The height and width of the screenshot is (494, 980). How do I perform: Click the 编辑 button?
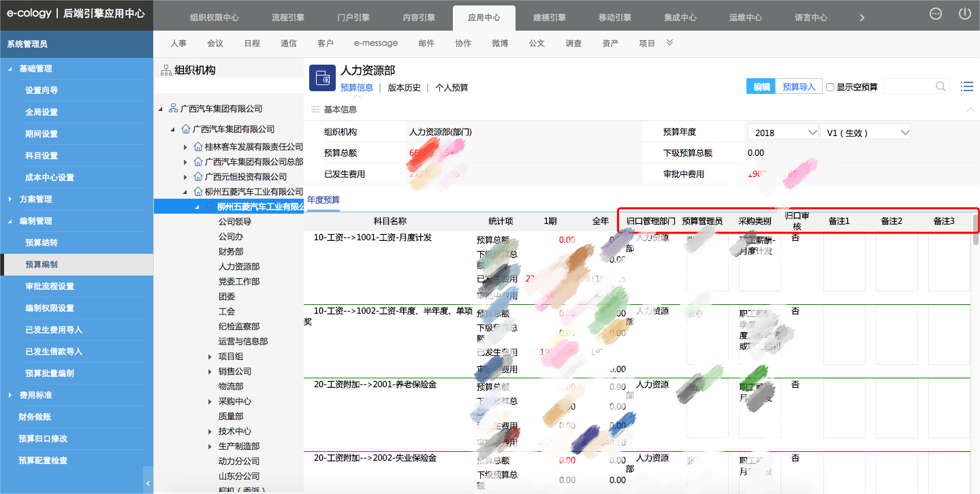point(761,86)
